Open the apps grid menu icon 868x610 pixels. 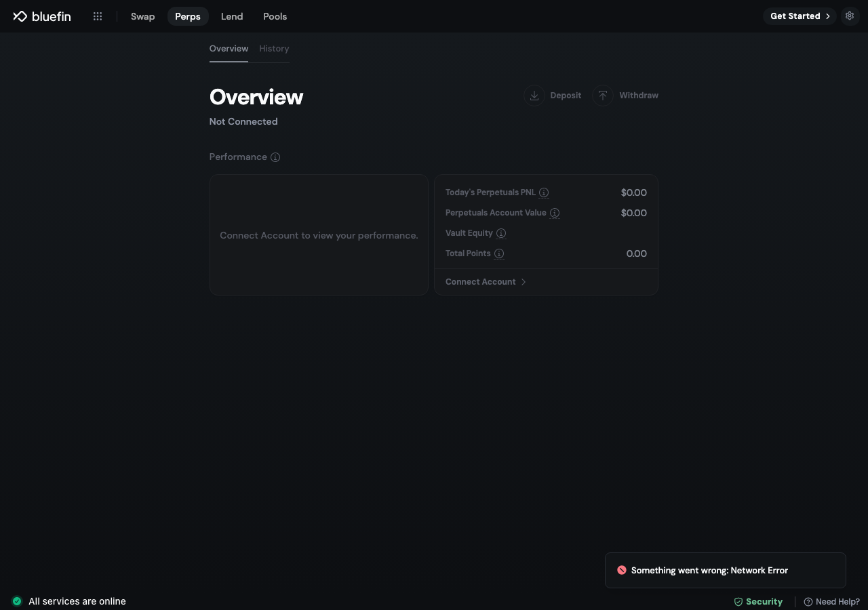pyautogui.click(x=98, y=16)
